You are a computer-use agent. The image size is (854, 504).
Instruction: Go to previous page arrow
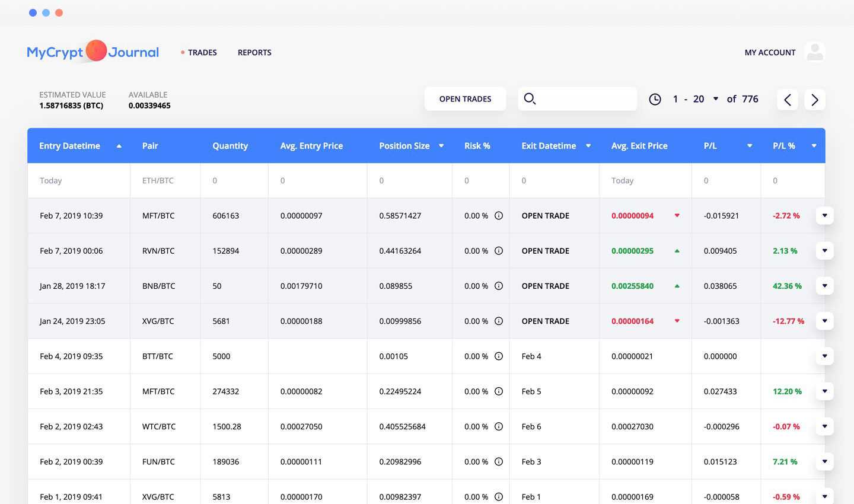tap(788, 100)
